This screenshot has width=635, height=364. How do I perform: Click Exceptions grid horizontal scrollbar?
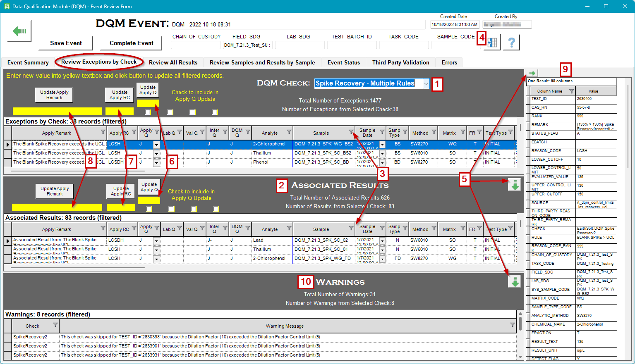tap(79, 171)
